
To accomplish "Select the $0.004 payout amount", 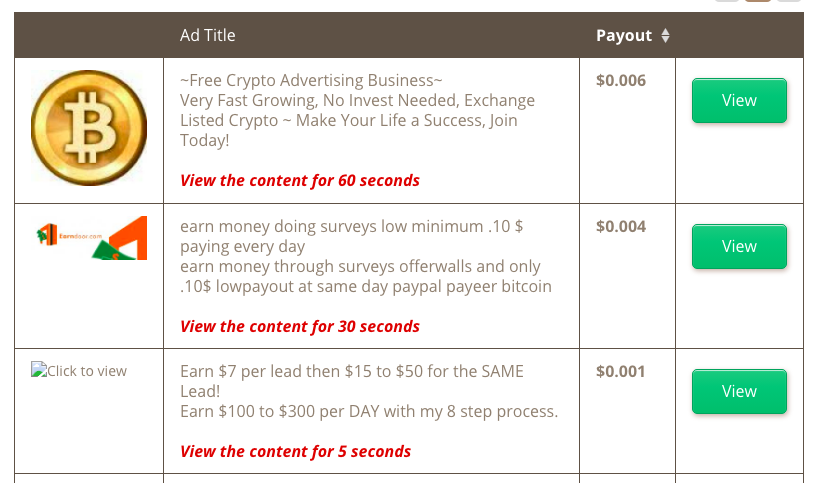I will (x=621, y=226).
